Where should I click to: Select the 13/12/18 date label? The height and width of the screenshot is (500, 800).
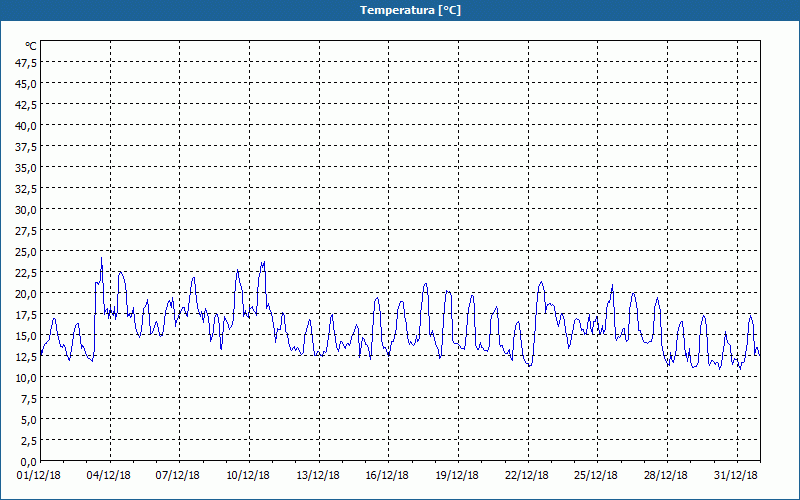coord(318,475)
